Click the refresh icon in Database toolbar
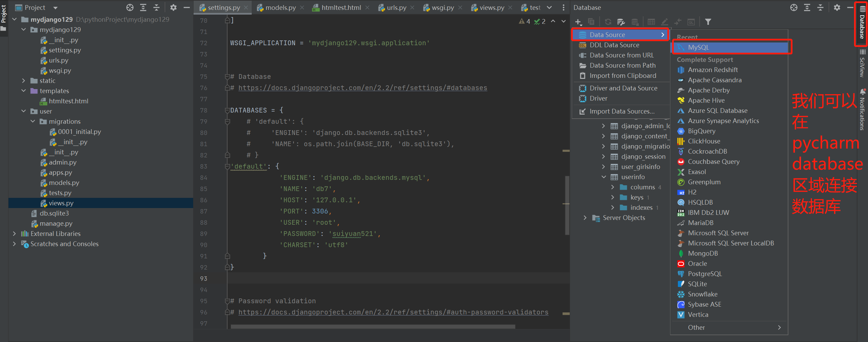The width and height of the screenshot is (868, 342). (608, 22)
